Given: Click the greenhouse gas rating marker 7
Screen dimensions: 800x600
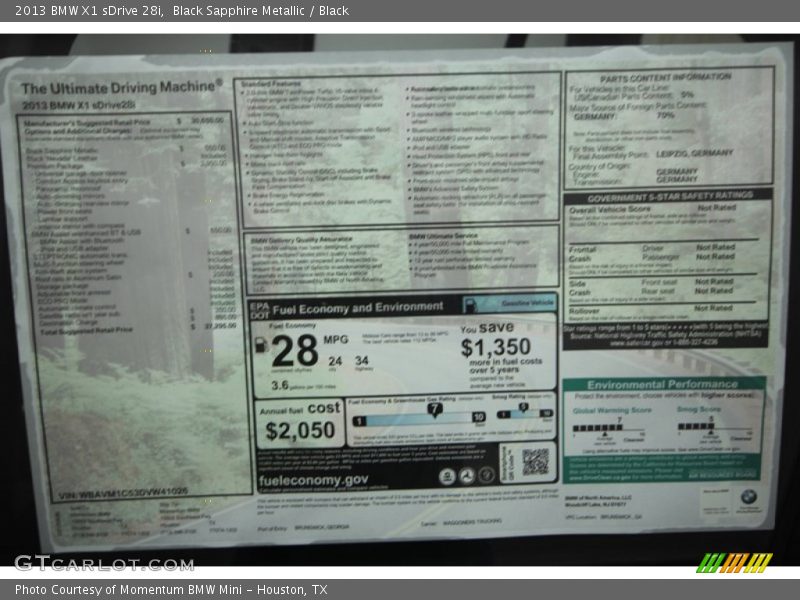Looking at the screenshot, I should (x=434, y=409).
